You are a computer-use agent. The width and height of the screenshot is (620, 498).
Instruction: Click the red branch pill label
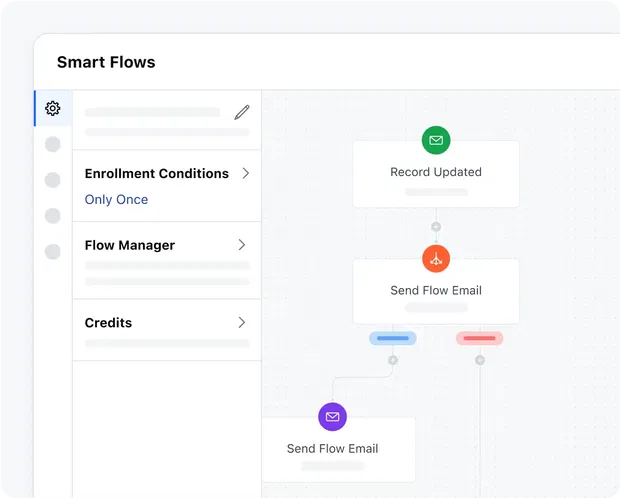coord(480,338)
